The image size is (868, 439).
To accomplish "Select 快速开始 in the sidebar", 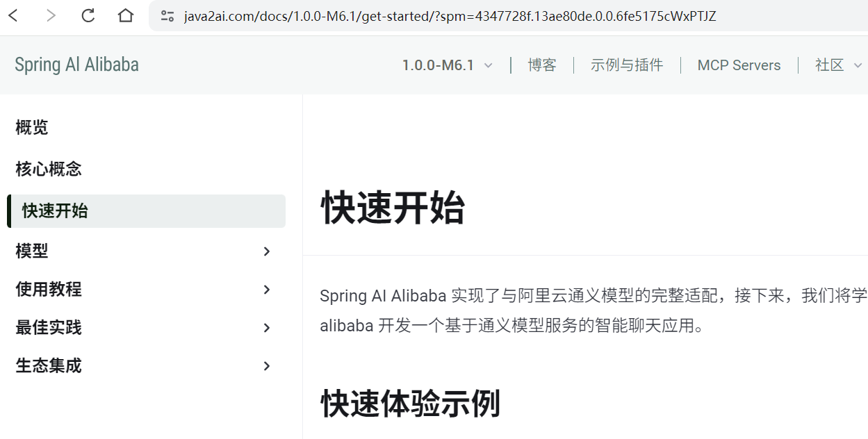I will [147, 211].
